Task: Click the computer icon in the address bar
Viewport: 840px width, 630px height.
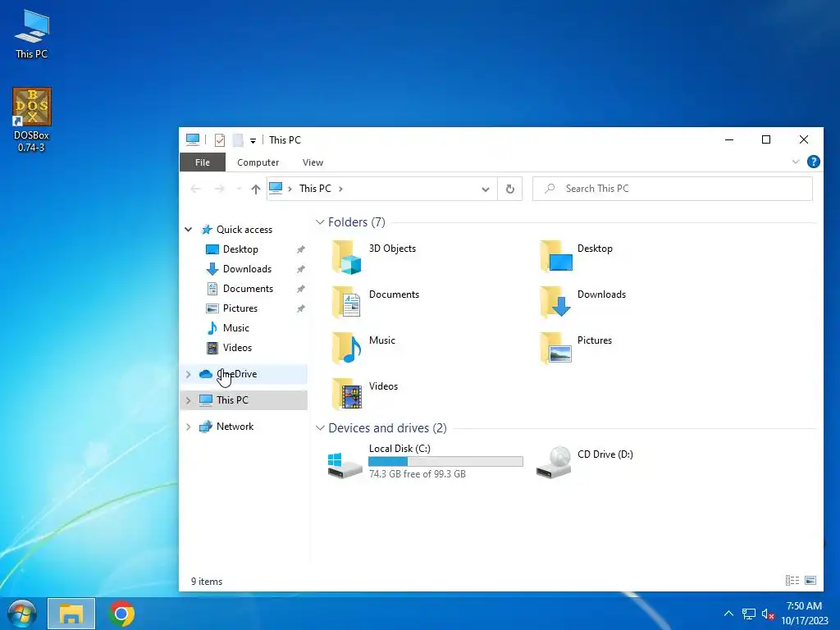Action: tap(276, 188)
